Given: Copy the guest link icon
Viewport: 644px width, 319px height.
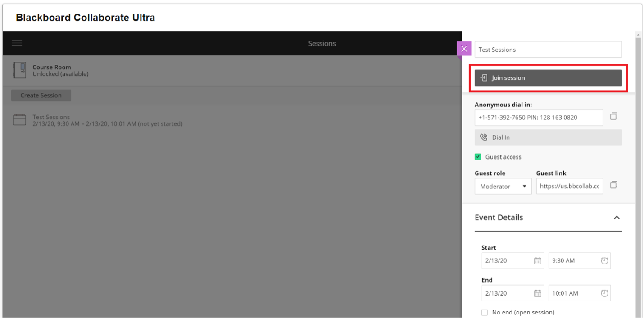Looking at the screenshot, I should pos(613,185).
